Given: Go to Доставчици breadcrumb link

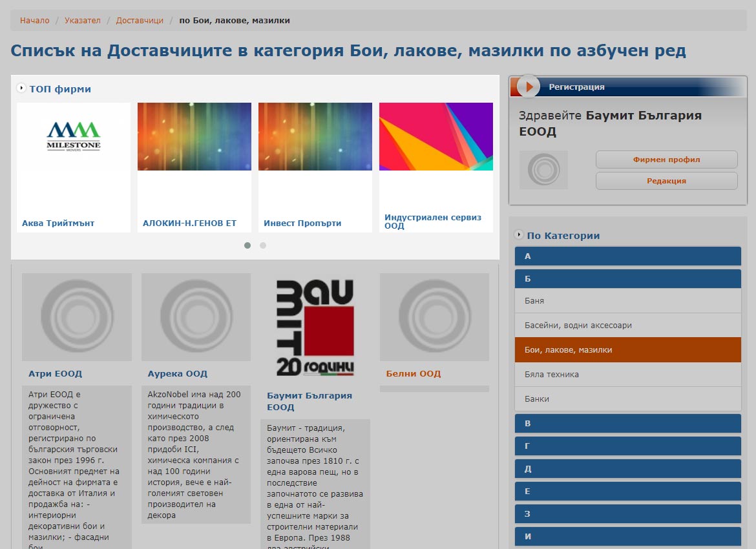Looking at the screenshot, I should click(140, 20).
